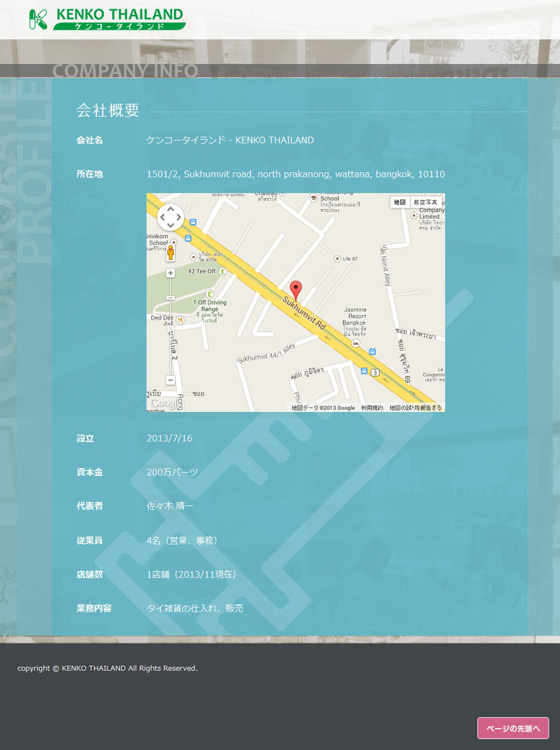Click the bus stop icon near Jasmine Resort
This screenshot has height=750, width=560.
click(372, 352)
